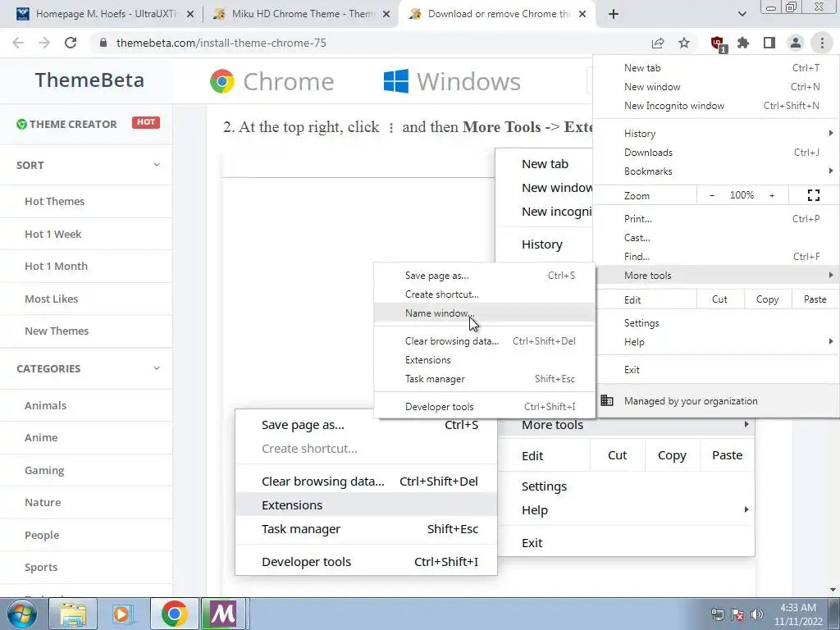
Task: Click the browser Forward arrow
Action: pyautogui.click(x=44, y=43)
